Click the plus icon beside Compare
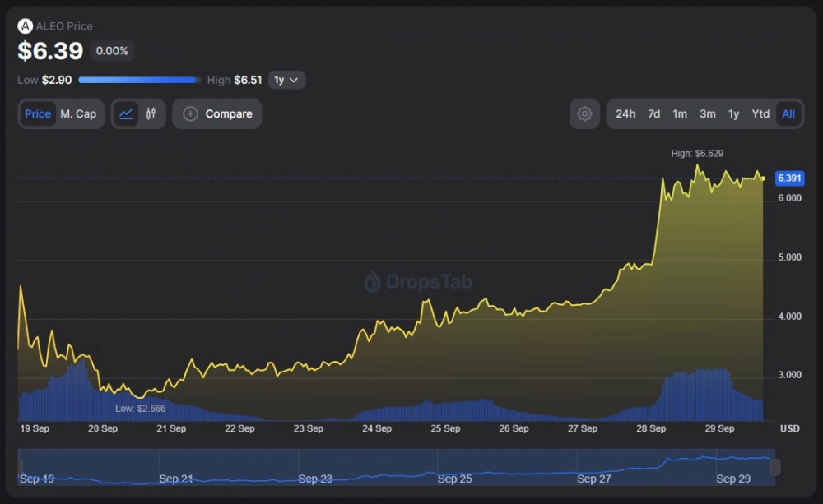Viewport: 823px width, 504px height. [x=190, y=114]
